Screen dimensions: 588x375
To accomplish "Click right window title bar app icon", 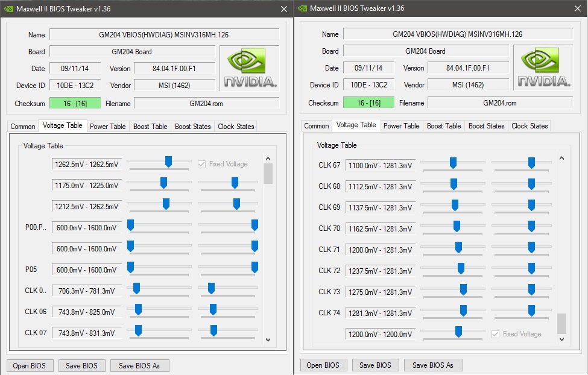I will pos(302,8).
